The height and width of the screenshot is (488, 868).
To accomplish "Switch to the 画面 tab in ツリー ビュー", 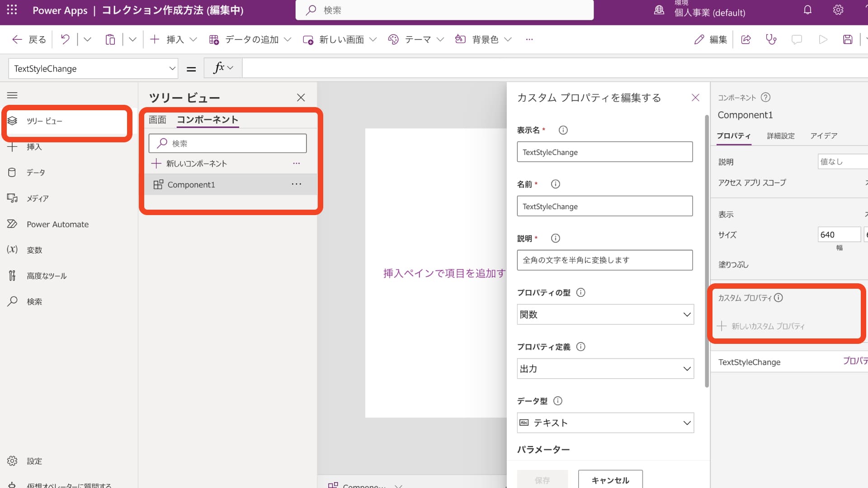I will tap(157, 120).
